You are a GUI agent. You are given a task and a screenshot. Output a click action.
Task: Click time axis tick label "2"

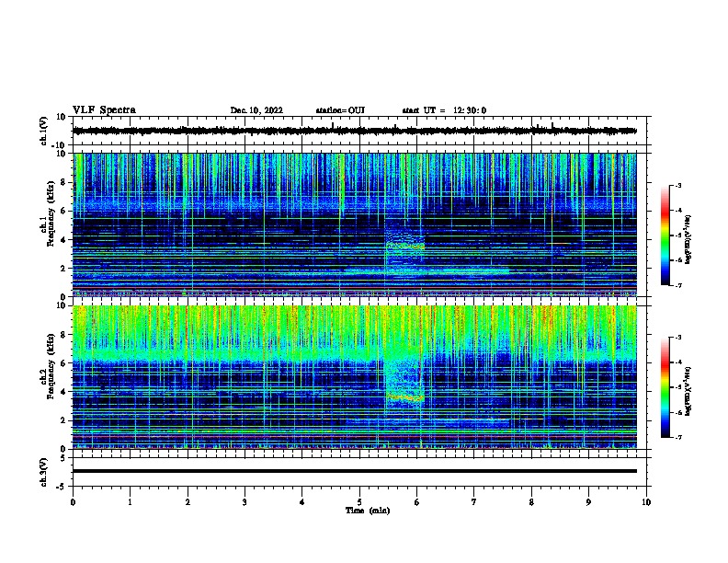(x=188, y=502)
